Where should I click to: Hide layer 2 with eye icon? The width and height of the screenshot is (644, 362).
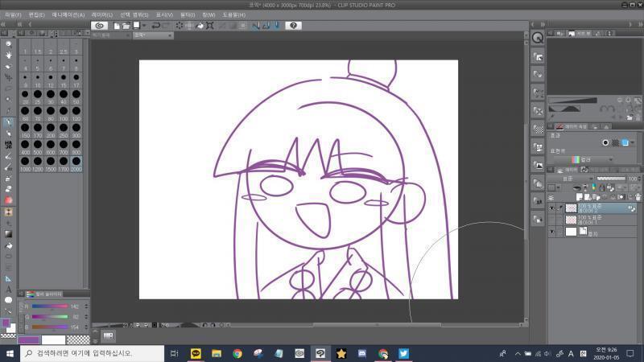tap(551, 208)
